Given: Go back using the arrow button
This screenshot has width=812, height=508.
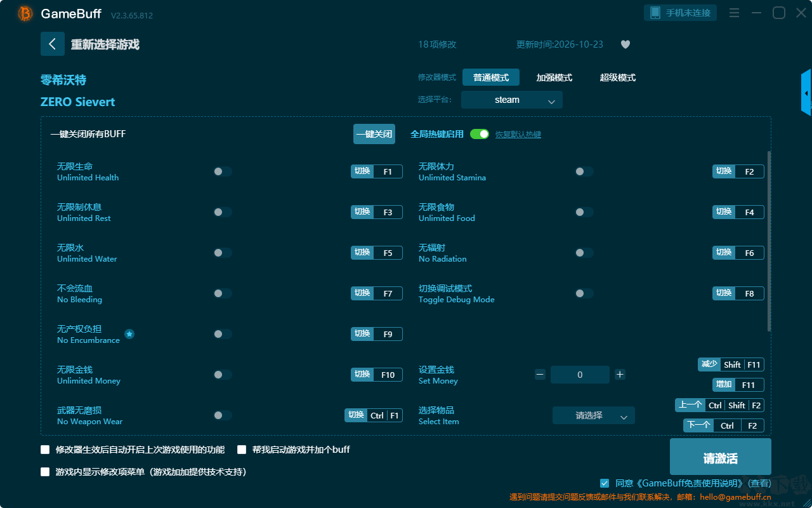Looking at the screenshot, I should [x=53, y=44].
